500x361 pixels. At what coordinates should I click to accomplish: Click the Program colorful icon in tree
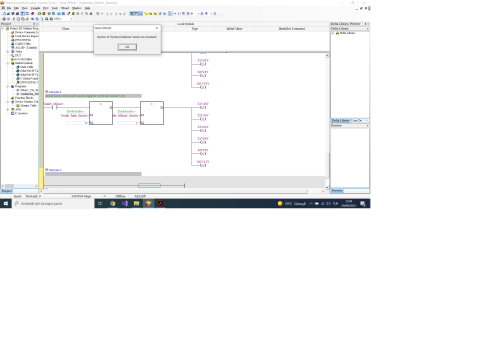[x=13, y=86]
